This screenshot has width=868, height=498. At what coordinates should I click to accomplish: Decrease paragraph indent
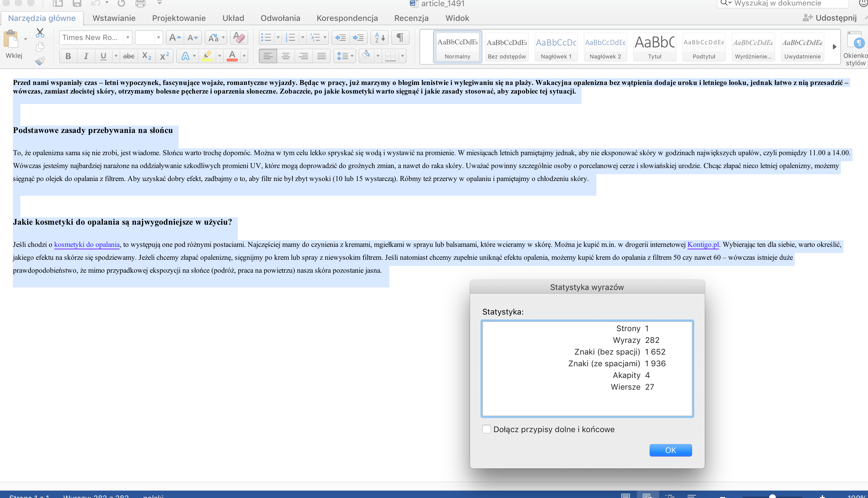(341, 38)
